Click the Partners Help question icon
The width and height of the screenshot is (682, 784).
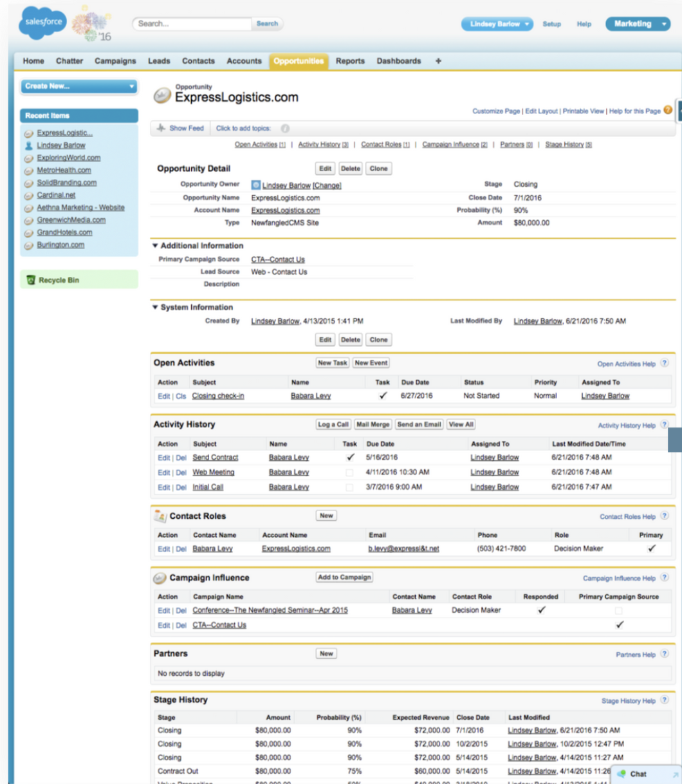664,654
